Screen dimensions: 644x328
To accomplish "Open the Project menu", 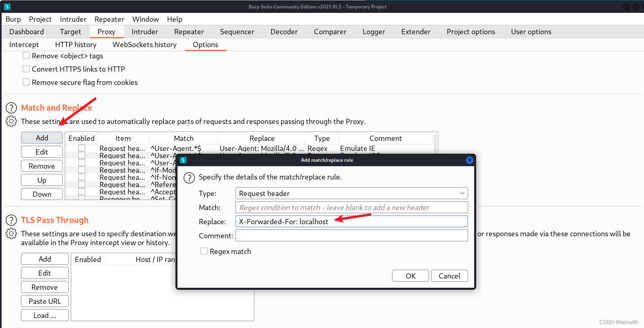I will (40, 19).
